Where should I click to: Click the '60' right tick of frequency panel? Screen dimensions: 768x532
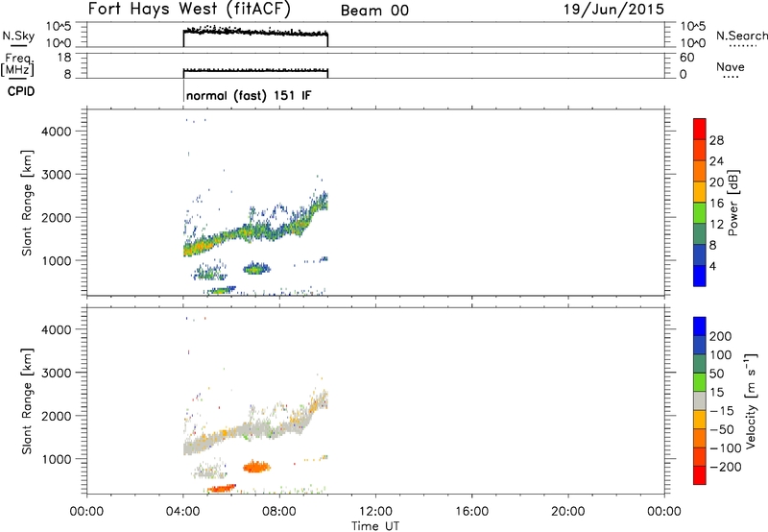686,58
